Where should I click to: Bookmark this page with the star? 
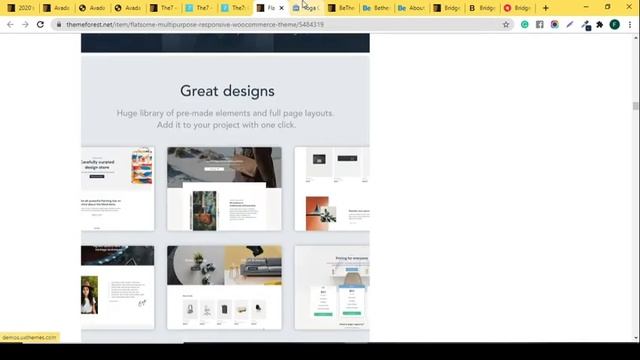tap(506, 24)
